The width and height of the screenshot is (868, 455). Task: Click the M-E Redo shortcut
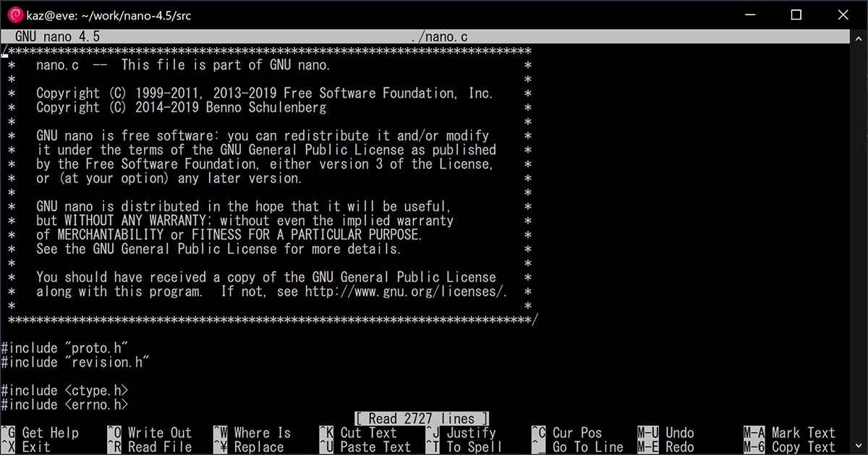pos(666,447)
